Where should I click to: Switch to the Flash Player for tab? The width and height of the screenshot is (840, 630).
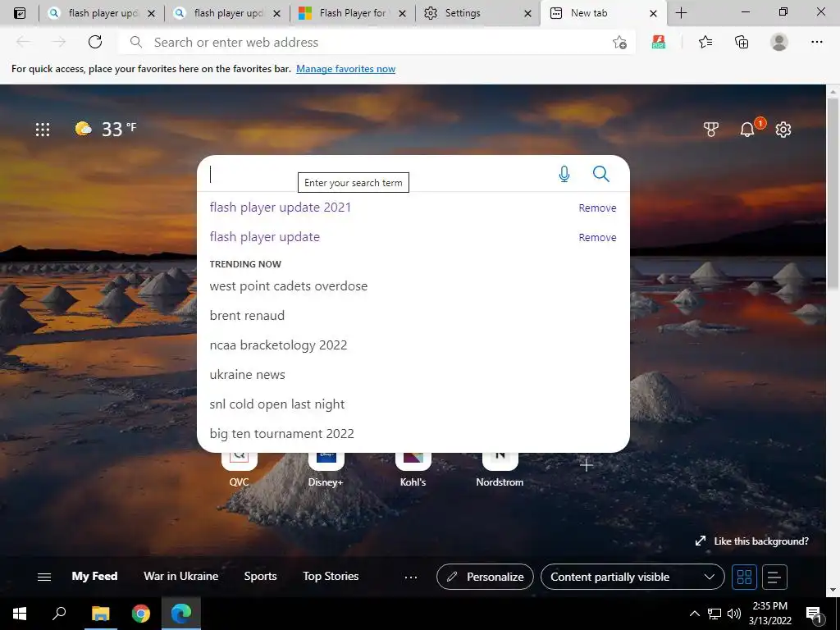click(x=352, y=13)
